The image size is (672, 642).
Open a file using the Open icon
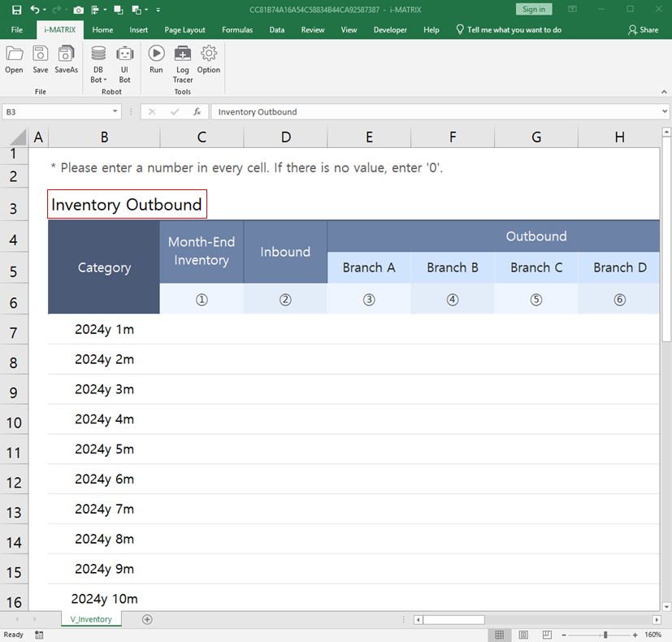pyautogui.click(x=14, y=59)
